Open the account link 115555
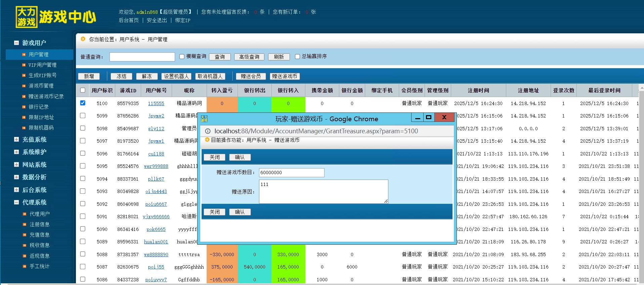The width and height of the screenshot is (644, 285). [x=156, y=103]
